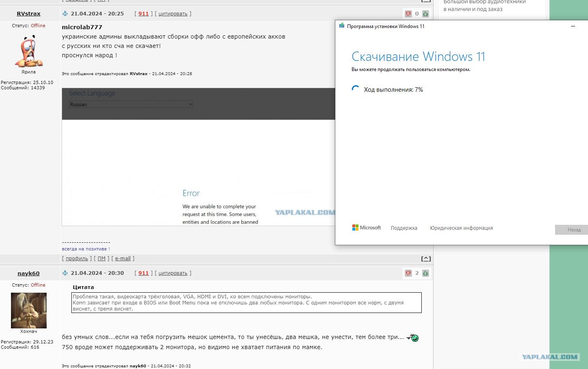Image resolution: width=588 pixels, height=369 pixels.
Task: Click the quoted text about the three-headed video card
Action: 247,303
